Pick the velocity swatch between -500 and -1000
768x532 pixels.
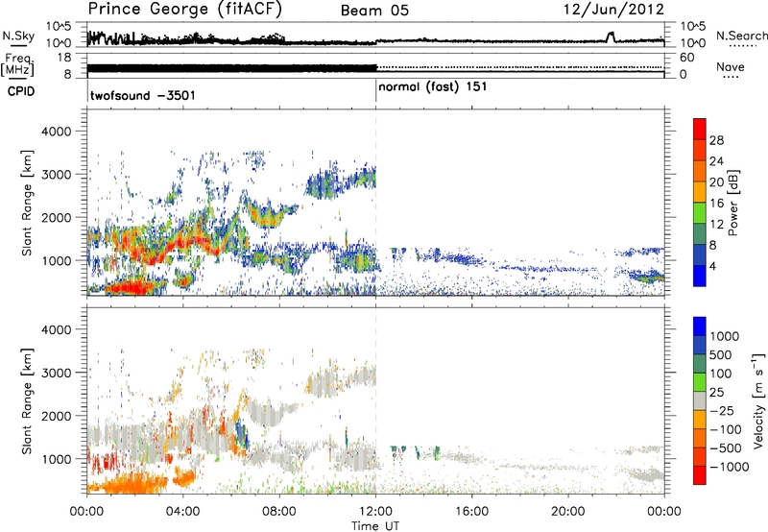tap(700, 456)
